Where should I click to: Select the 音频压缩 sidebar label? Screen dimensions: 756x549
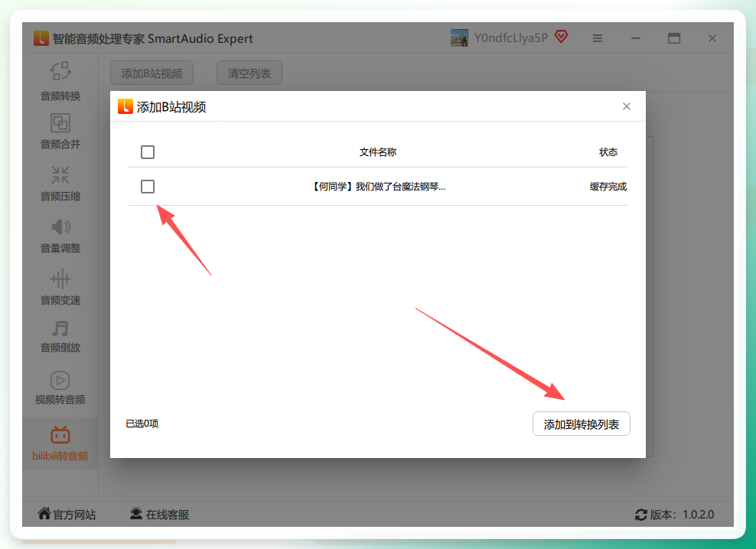click(60, 197)
